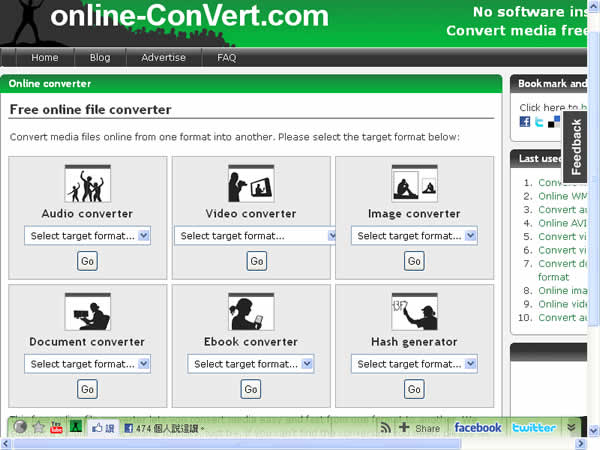Screen dimensions: 600x450
Task: Click the Hash generator graffiti icon
Action: (414, 312)
